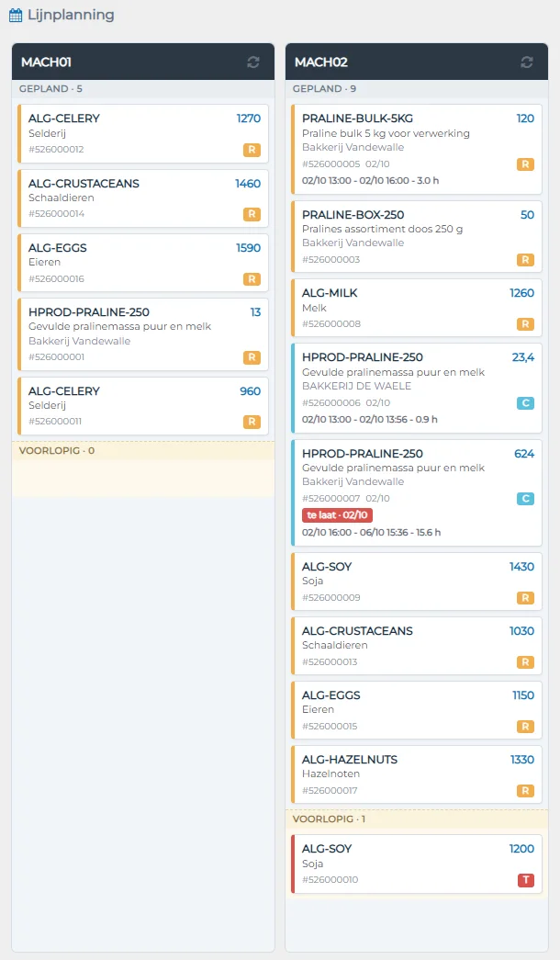Open HPROD-PRALINE-250 card for BAKKERIJ DE WAELE
Screen dimensions: 560x960
[x=417, y=389]
